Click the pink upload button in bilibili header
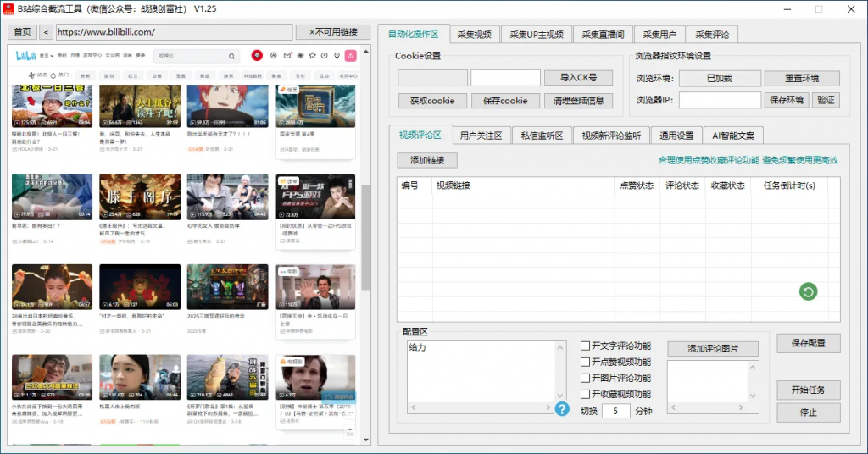The image size is (868, 454). tap(350, 56)
